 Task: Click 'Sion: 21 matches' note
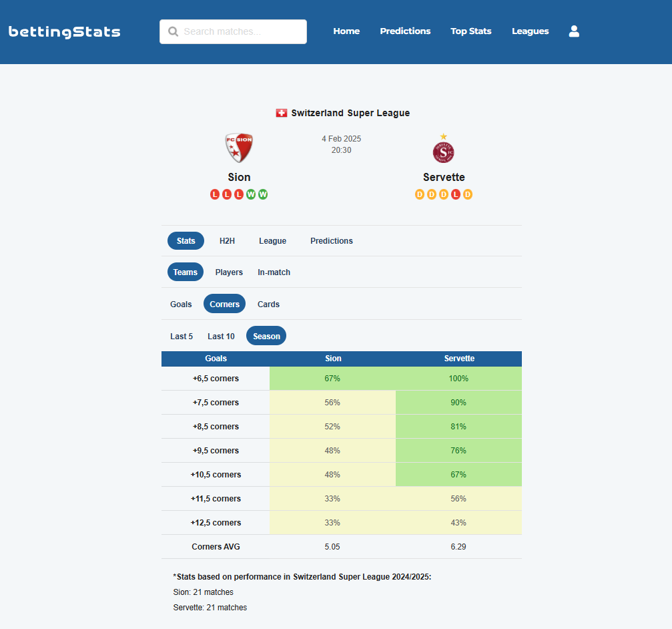click(x=203, y=592)
